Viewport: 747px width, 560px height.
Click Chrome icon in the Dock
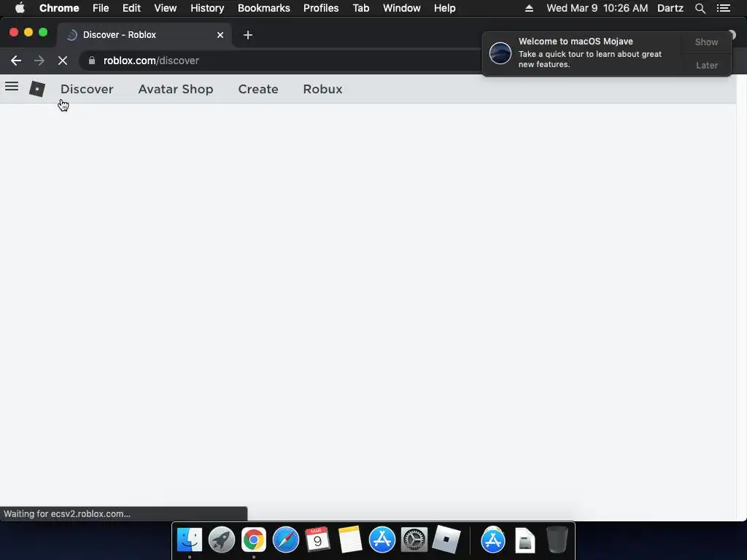click(x=253, y=540)
